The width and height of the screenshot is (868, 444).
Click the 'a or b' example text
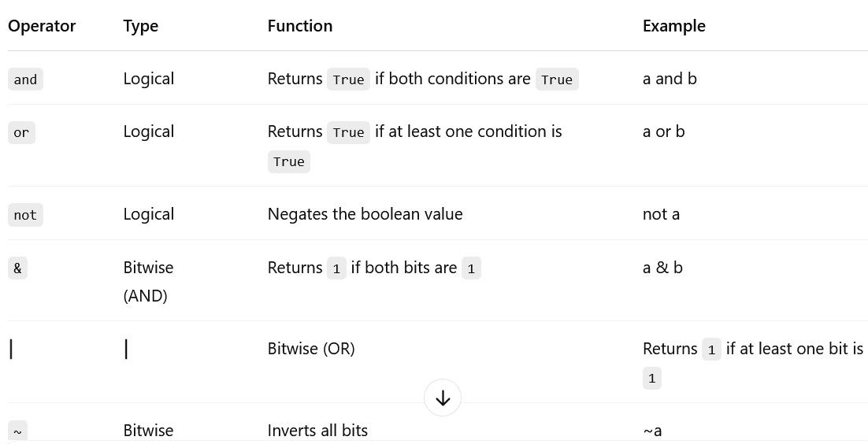point(663,131)
